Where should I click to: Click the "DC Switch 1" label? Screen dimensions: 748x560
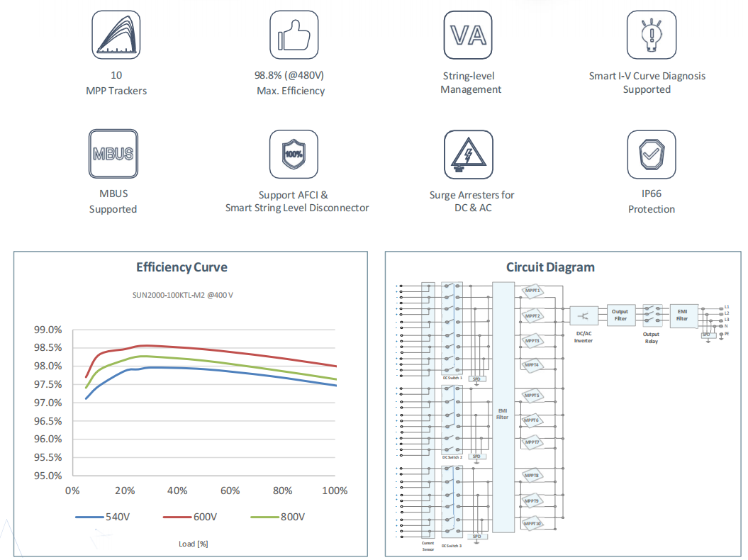coord(452,378)
